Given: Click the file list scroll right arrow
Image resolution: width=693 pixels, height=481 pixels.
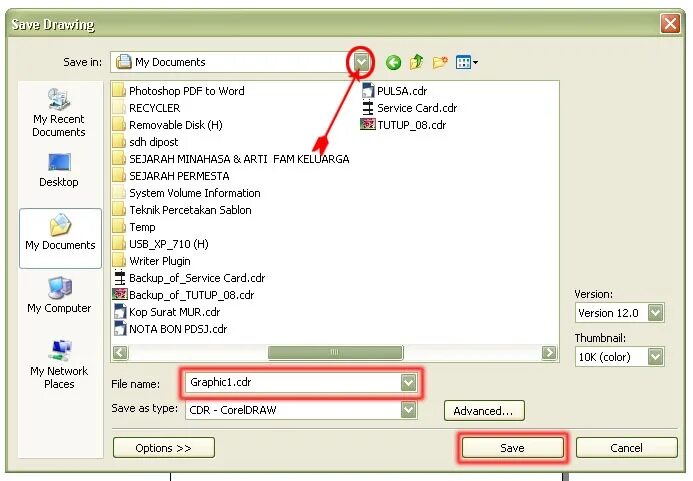Looking at the screenshot, I should click(x=549, y=352).
